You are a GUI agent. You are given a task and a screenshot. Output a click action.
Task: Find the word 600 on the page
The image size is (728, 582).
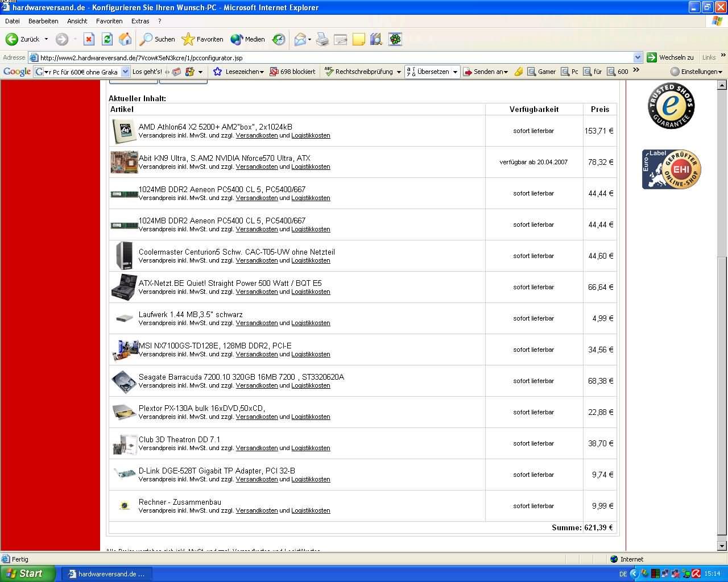coord(618,72)
